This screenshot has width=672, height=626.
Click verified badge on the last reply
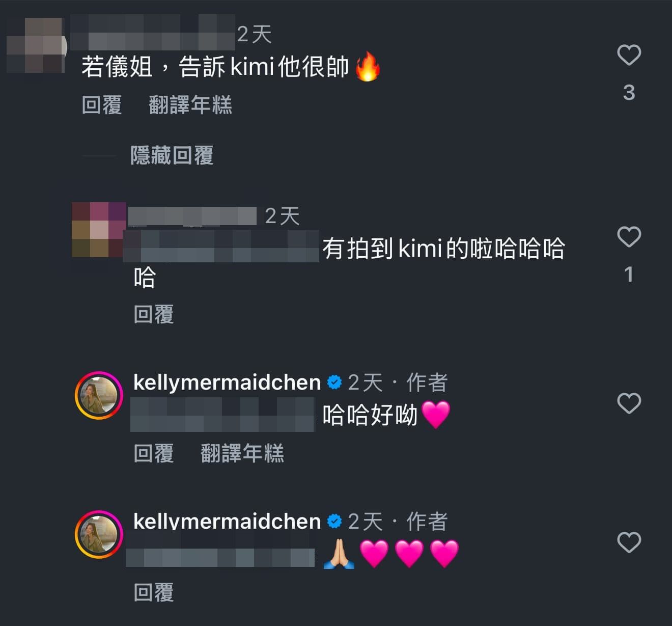point(334,521)
